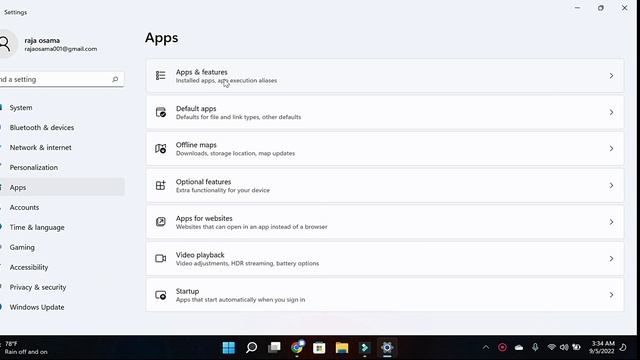
Task: Click the battery tray icon
Action: click(576, 347)
